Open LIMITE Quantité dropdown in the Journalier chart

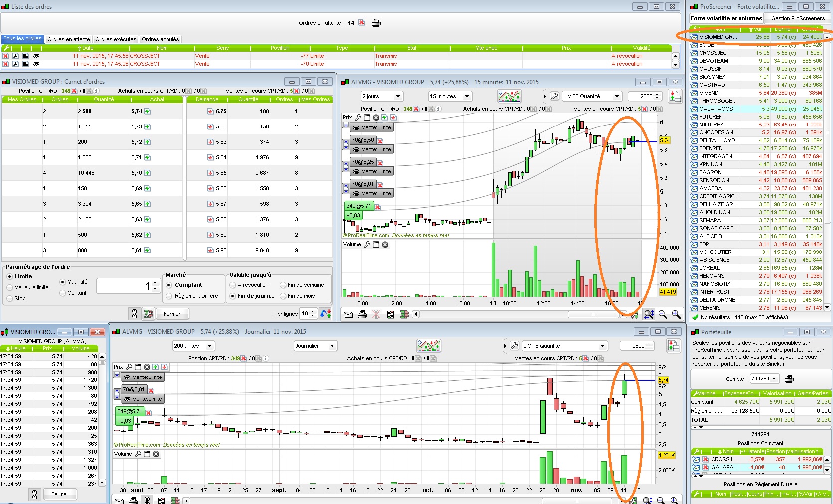[565, 346]
